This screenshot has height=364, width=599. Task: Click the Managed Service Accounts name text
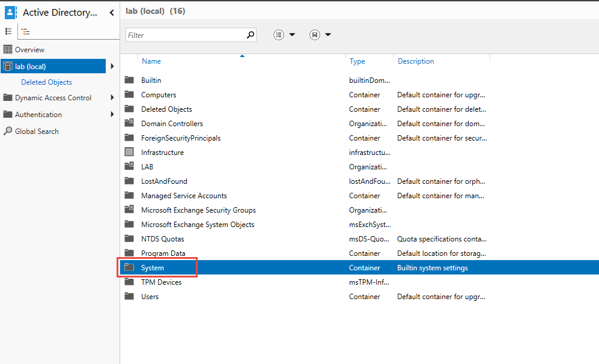184,196
